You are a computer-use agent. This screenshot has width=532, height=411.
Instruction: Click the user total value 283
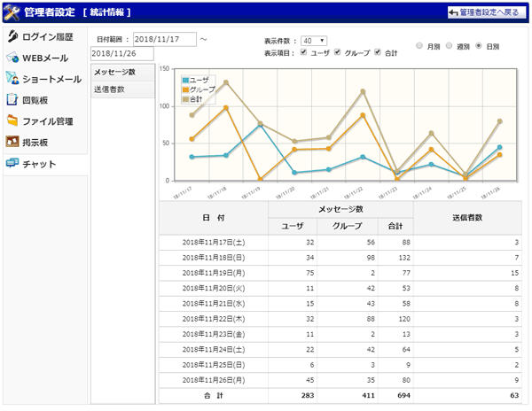(308, 395)
